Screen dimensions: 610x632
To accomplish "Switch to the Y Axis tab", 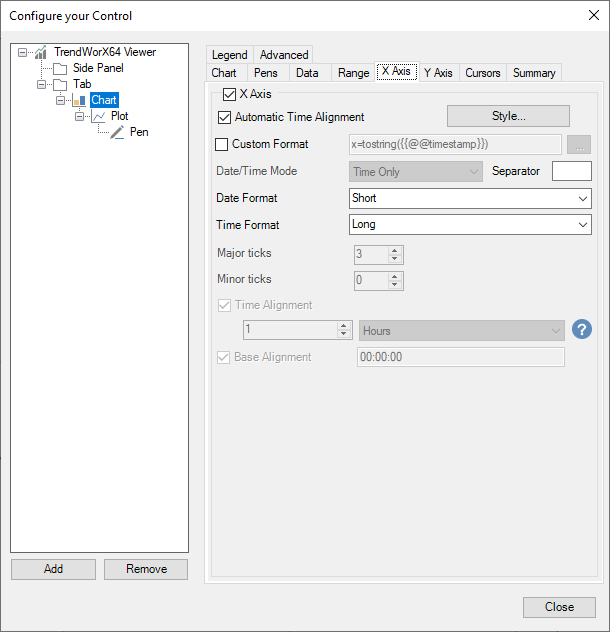I will pos(438,72).
